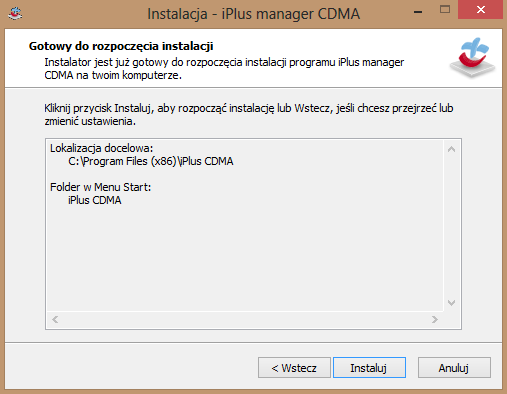Viewport: 507px width, 394px height.
Task: Click the 'Lokalizacja docelowa:' line
Action: tap(101, 148)
